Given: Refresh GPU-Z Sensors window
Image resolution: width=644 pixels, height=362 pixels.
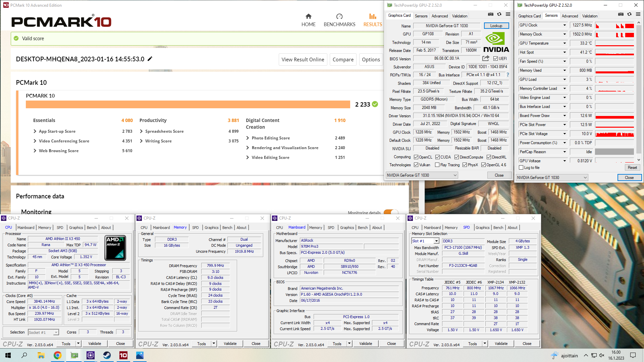Looking at the screenshot, I should (x=629, y=14).
